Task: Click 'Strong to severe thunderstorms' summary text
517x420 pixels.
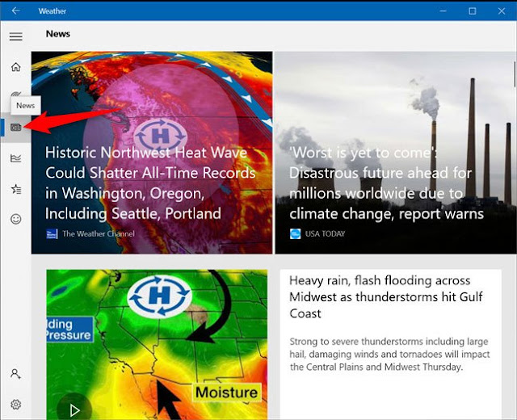Action: pyautogui.click(x=389, y=354)
